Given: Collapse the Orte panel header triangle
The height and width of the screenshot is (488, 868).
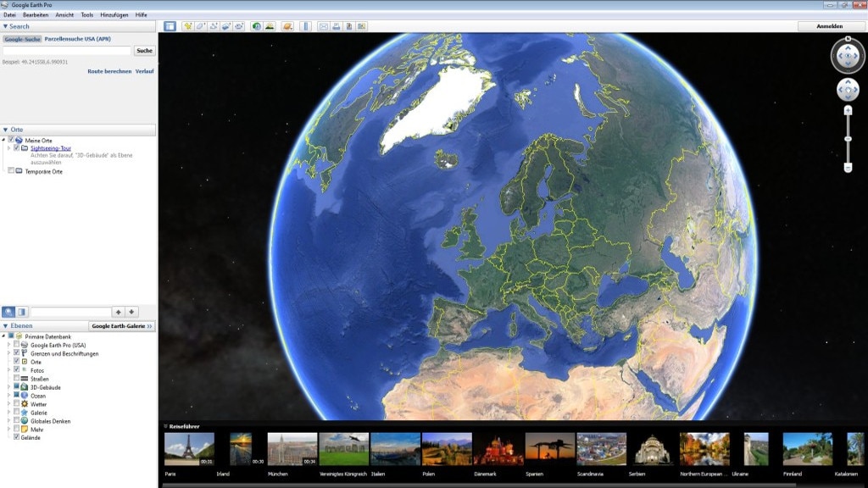Looking at the screenshot, I should pyautogui.click(x=5, y=130).
